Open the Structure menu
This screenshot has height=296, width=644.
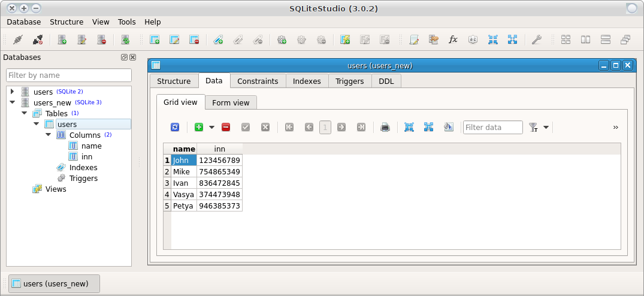point(66,22)
